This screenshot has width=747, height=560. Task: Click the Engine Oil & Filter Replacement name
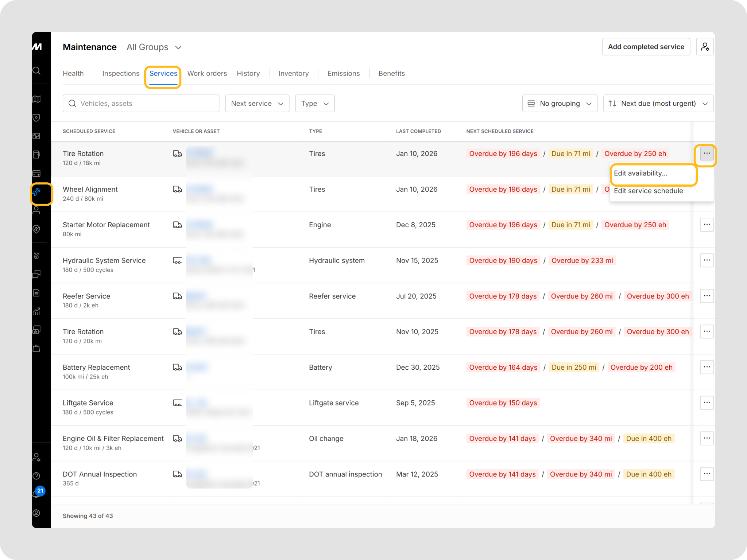(x=113, y=438)
